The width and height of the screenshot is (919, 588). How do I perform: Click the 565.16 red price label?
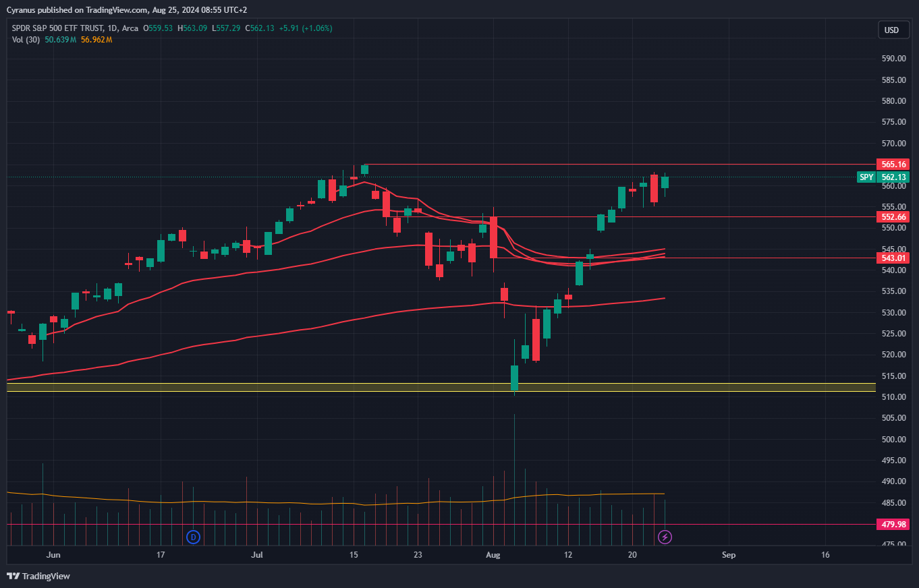tap(893, 165)
